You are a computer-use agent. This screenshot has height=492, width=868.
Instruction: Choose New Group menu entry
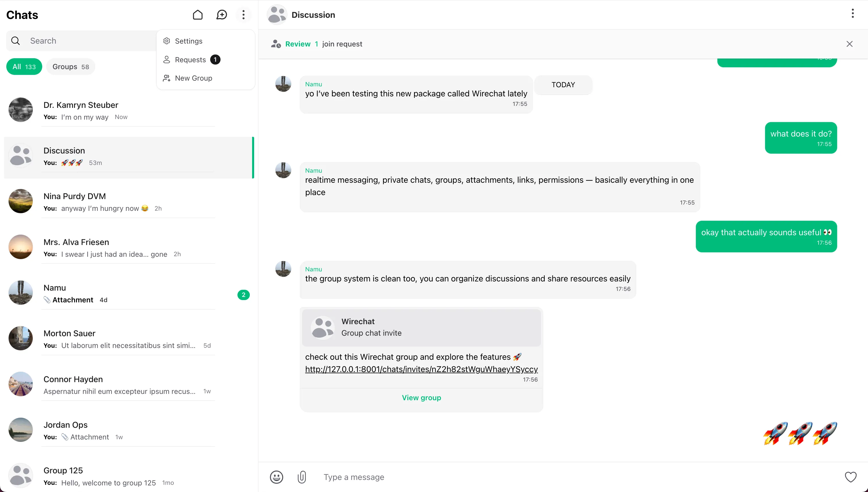pos(206,78)
